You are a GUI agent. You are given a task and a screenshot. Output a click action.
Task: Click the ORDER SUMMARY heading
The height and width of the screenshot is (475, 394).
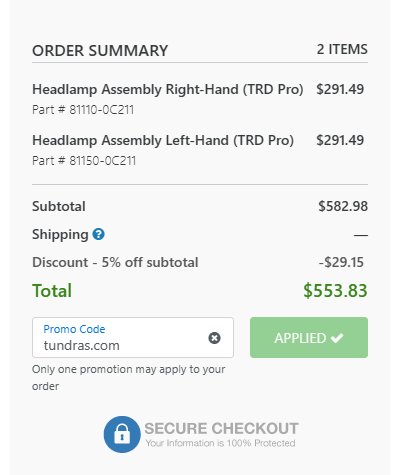click(100, 51)
